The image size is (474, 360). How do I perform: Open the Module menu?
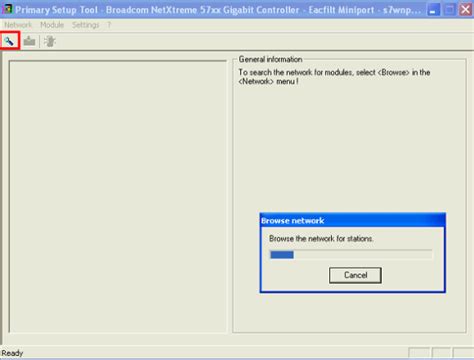(x=52, y=25)
